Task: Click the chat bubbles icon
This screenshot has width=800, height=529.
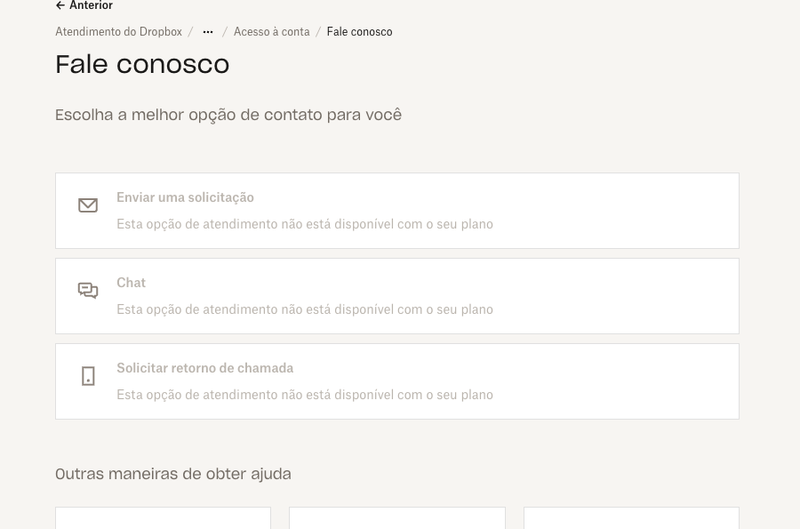Action: [x=88, y=291]
